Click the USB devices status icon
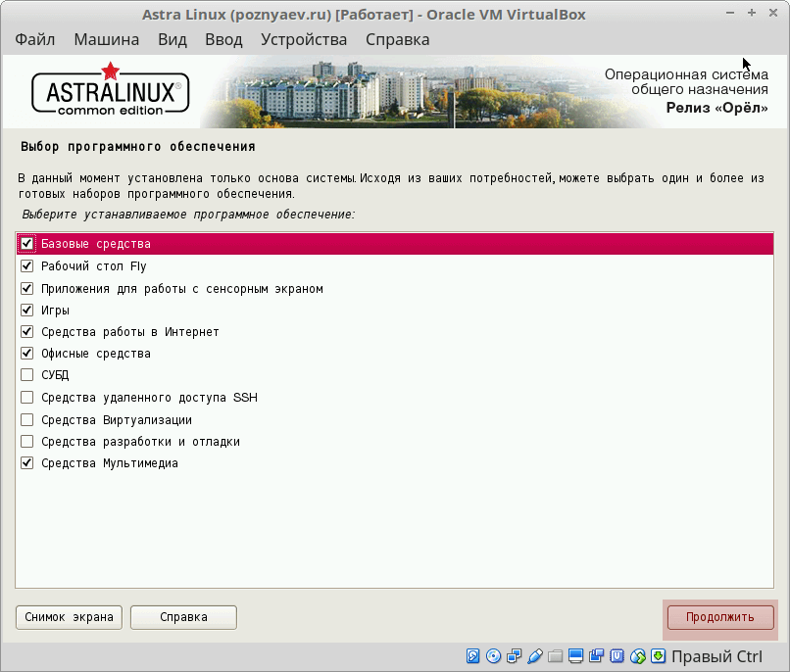The image size is (790, 672). (534, 656)
